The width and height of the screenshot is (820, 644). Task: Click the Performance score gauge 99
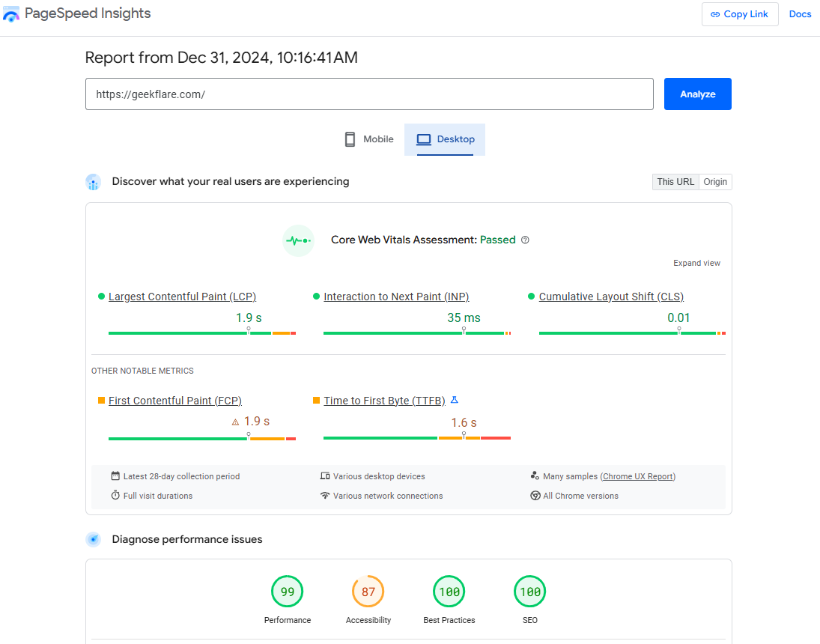[x=287, y=591]
